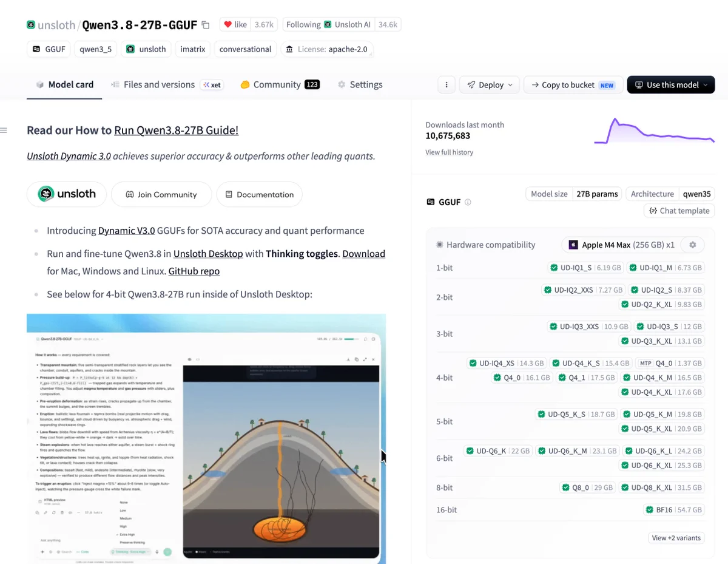Select the UD-IQ1_S quant
Image resolution: width=728 pixels, height=564 pixels.
[x=585, y=268]
